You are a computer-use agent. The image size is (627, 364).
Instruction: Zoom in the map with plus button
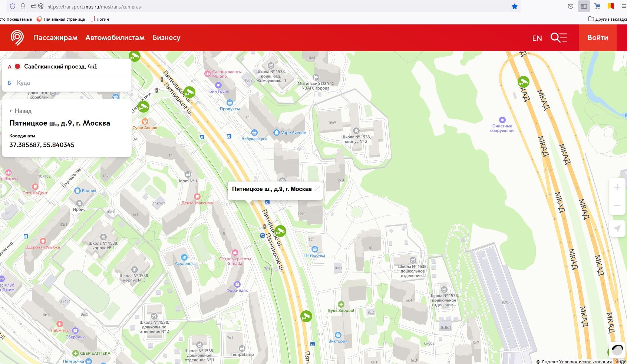pyautogui.click(x=617, y=187)
